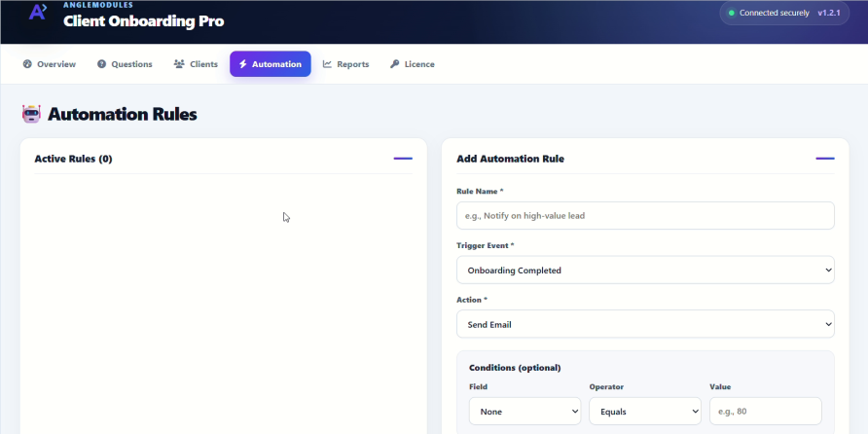Click the Overview tab globe icon
Viewport: 868px width, 434px height.
point(27,64)
